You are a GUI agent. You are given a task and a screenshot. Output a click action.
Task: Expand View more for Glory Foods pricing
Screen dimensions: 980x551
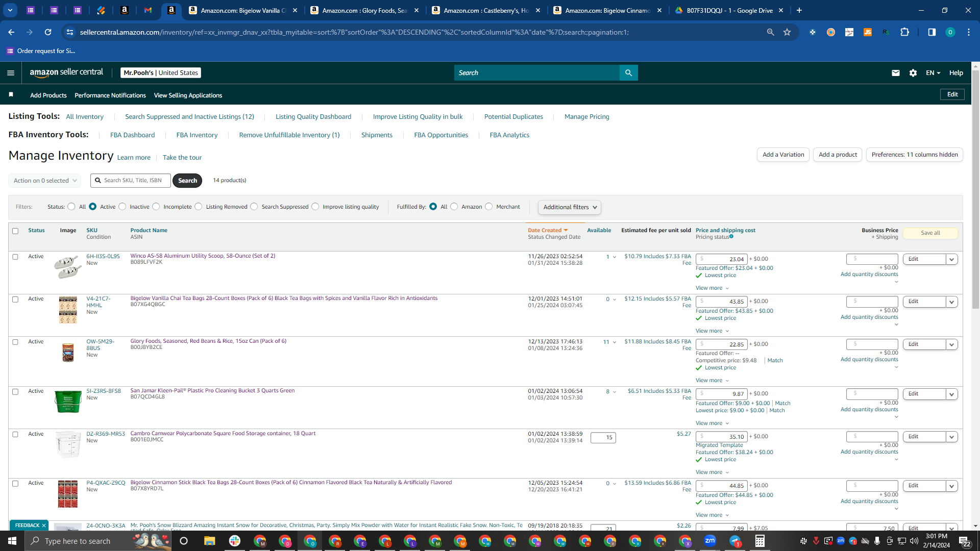coord(712,381)
